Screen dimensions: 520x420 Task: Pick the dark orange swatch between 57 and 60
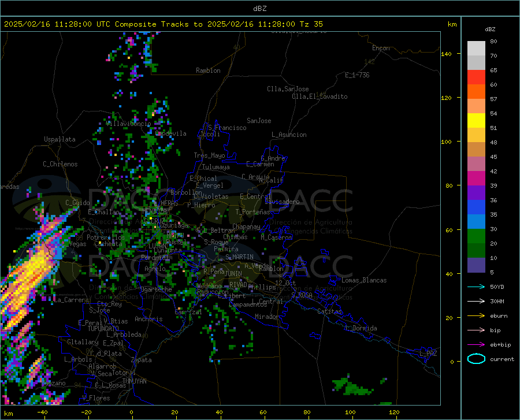pyautogui.click(x=476, y=92)
